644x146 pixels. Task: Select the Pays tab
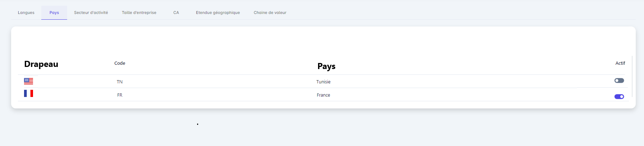[x=54, y=13]
